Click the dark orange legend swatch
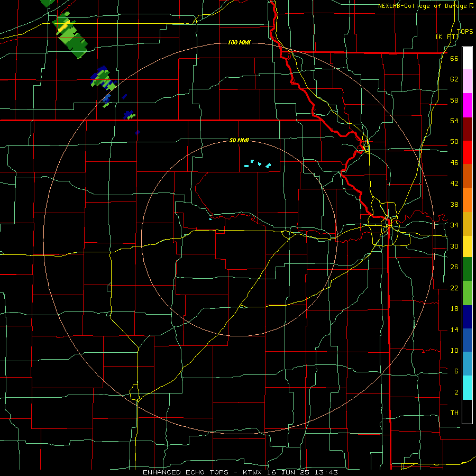 pos(467,176)
